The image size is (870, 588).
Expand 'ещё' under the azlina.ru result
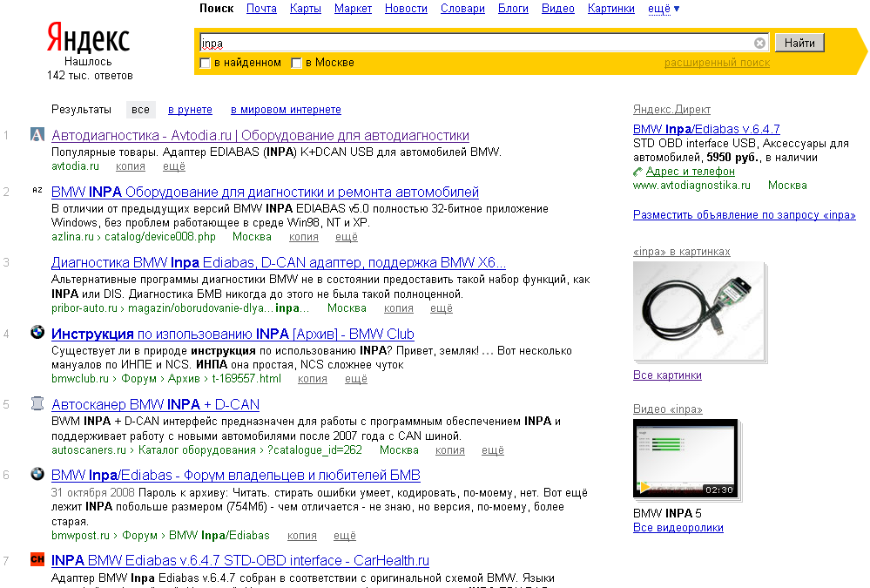pyautogui.click(x=347, y=237)
